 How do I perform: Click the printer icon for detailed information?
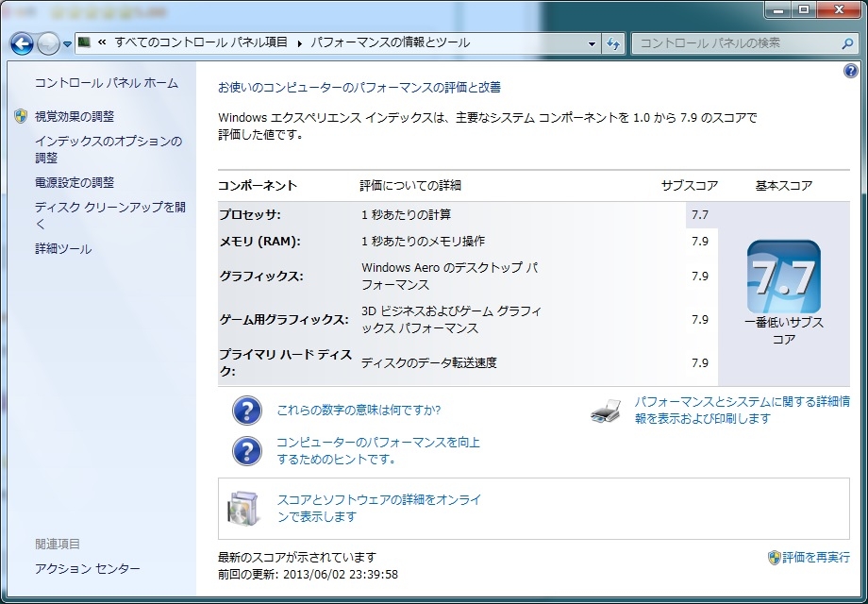click(606, 411)
